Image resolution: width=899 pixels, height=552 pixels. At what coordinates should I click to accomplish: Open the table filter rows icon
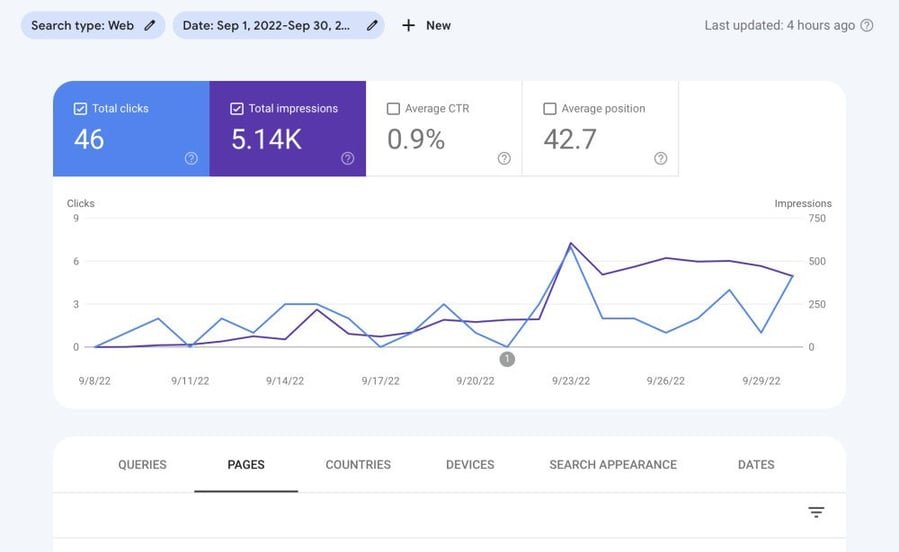(816, 512)
